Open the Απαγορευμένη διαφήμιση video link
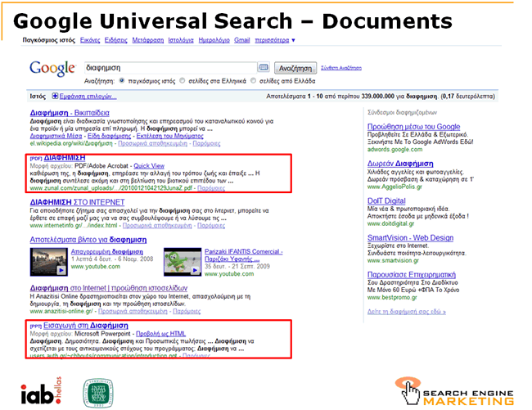 click(x=107, y=251)
